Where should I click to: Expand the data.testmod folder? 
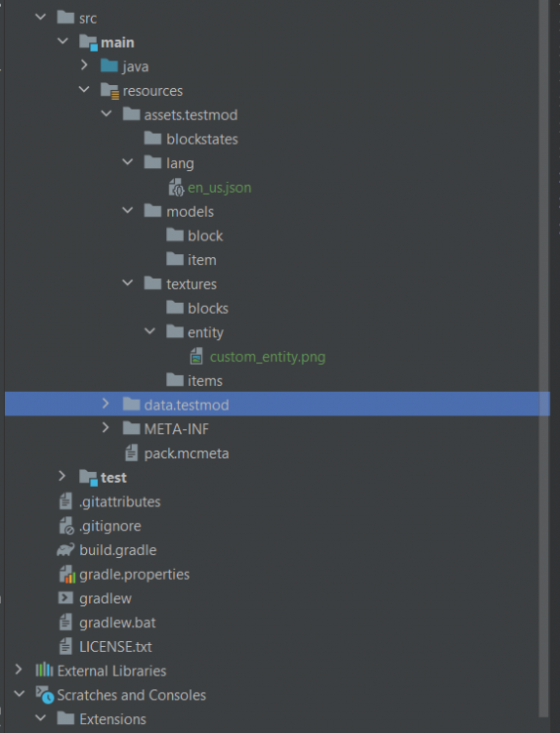(x=106, y=404)
